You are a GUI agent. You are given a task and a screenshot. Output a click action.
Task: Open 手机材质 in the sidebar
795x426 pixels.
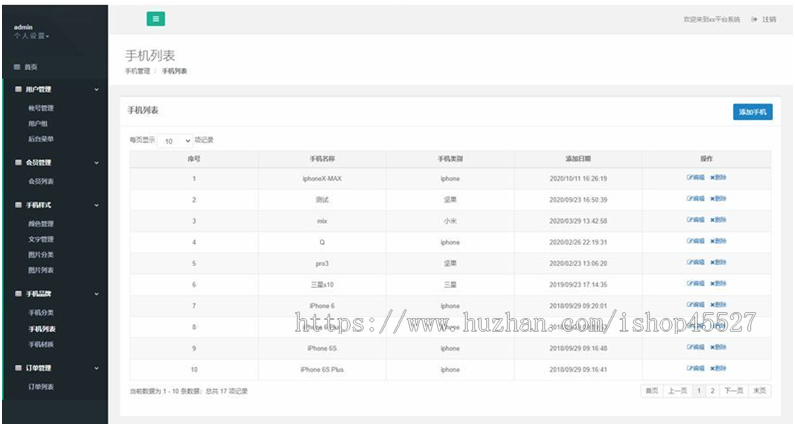tap(41, 345)
